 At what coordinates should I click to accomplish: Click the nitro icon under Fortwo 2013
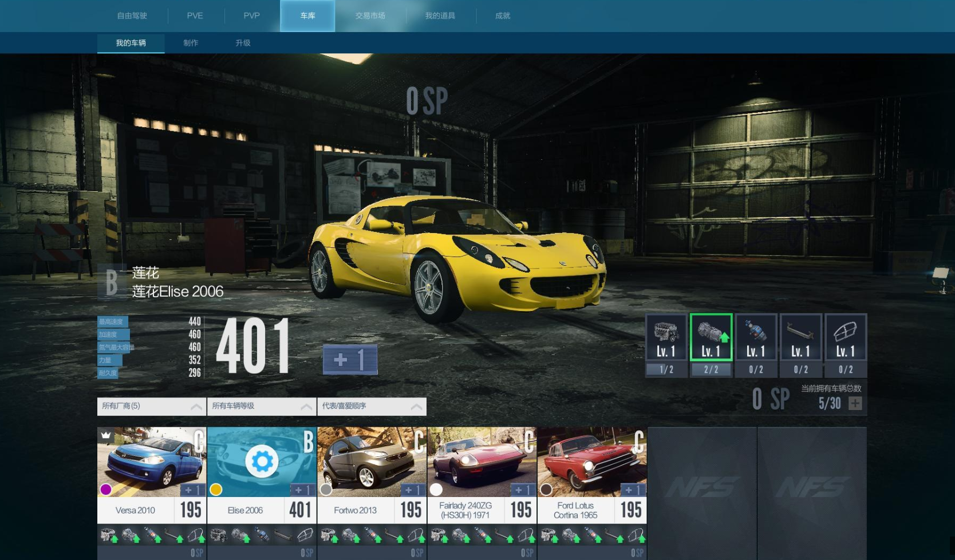(373, 535)
